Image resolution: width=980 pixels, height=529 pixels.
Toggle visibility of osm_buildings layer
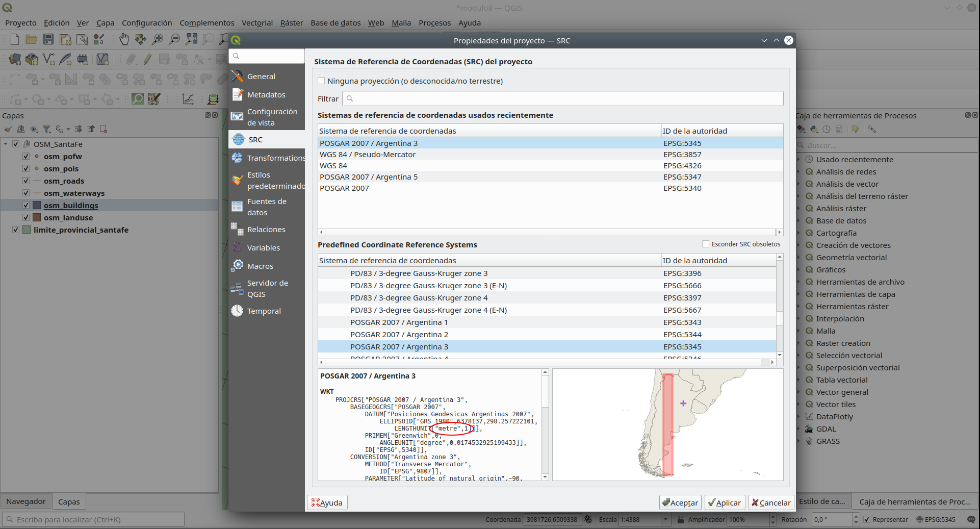(26, 205)
